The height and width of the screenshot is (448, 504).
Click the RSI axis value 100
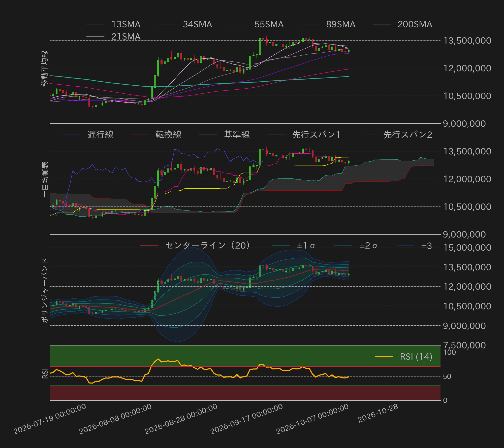pos(450,352)
